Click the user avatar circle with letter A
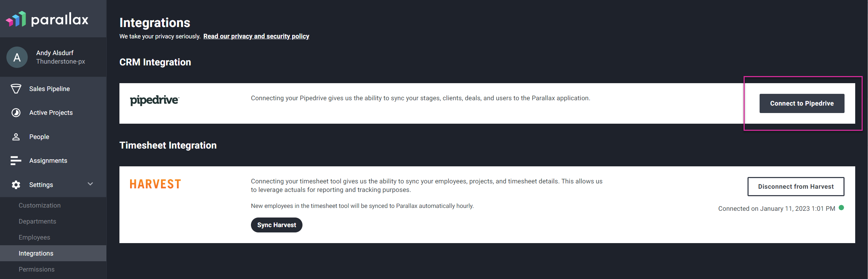The width and height of the screenshot is (868, 279). [17, 57]
